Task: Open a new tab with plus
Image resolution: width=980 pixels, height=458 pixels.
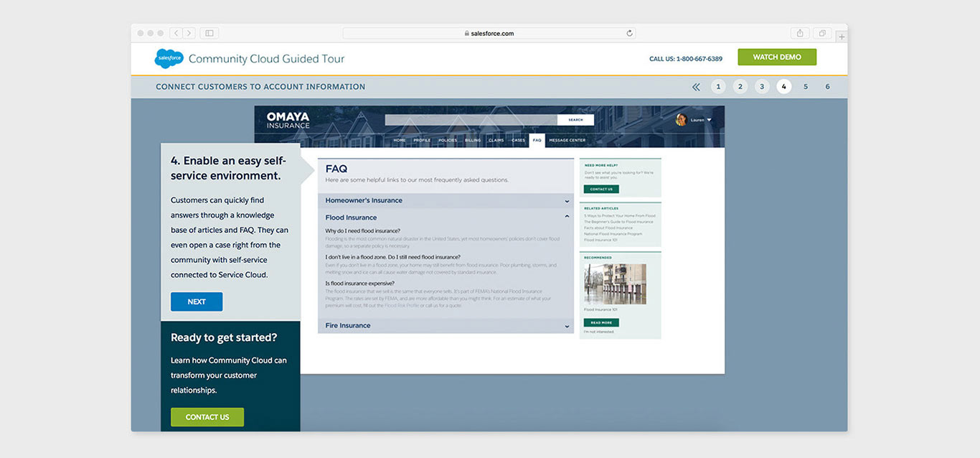Action: pos(842,36)
